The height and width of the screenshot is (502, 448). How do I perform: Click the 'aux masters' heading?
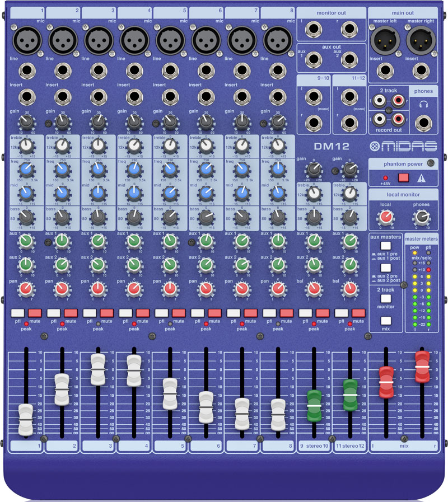[x=385, y=237]
